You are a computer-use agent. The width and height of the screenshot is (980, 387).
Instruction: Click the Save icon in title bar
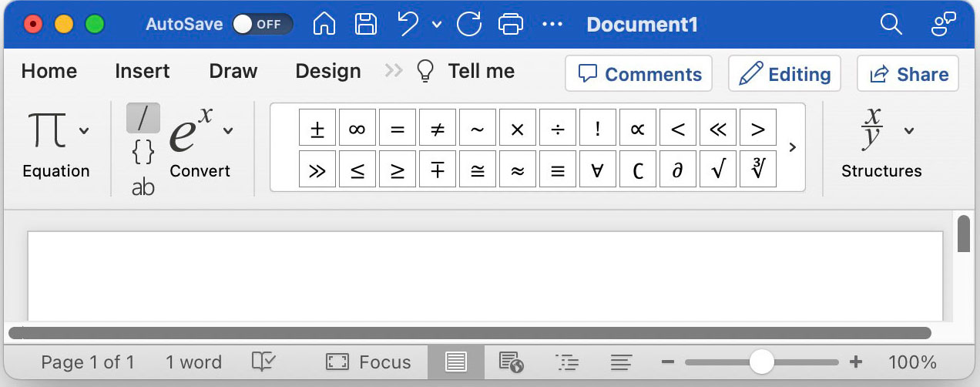366,24
